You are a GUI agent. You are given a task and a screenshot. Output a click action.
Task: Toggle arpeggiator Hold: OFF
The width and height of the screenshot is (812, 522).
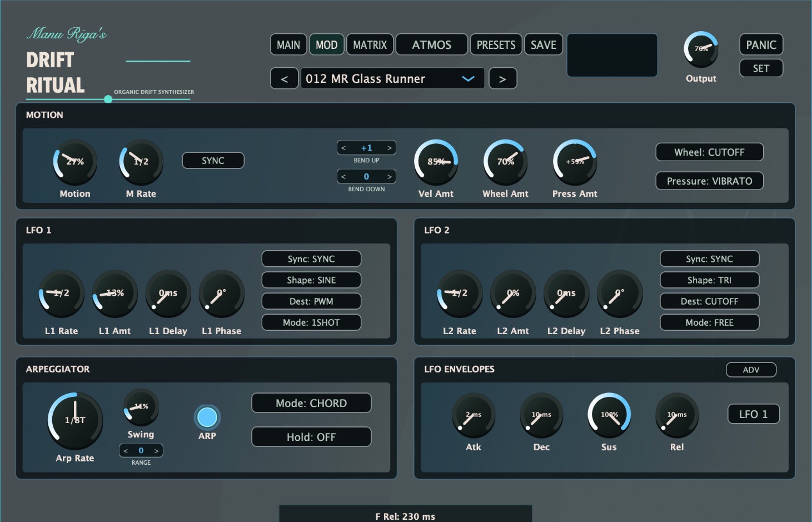pos(311,437)
